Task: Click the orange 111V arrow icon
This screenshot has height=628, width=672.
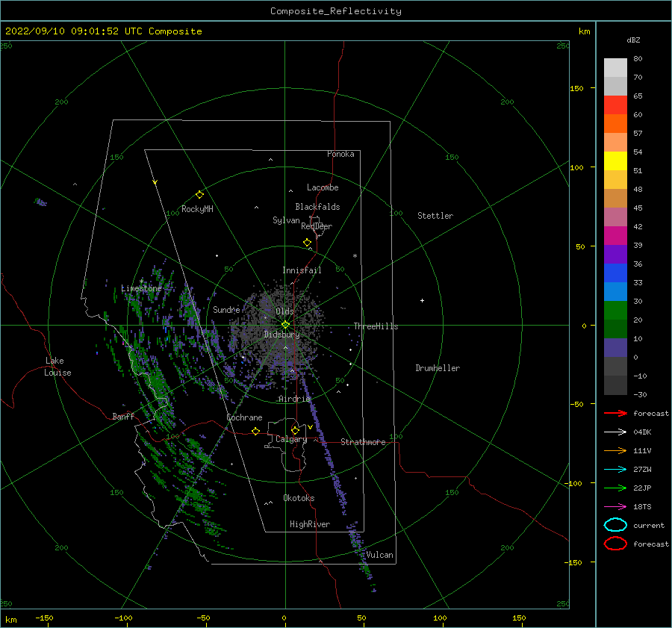Action: pos(615,450)
